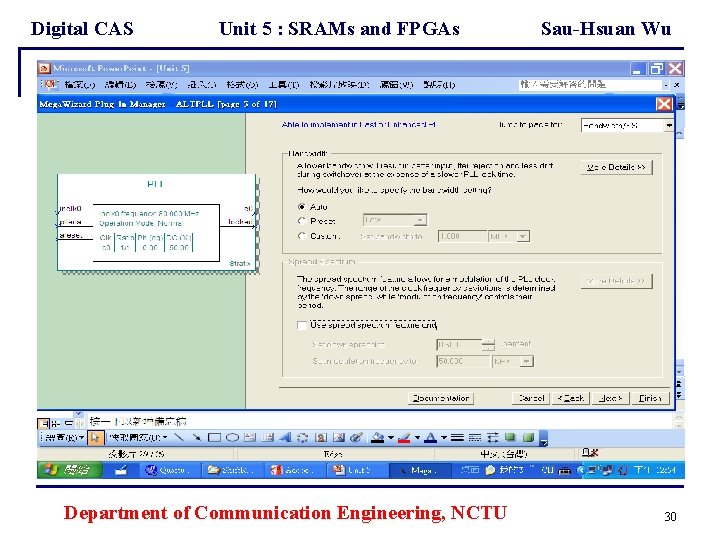Open Shadow Style options
The width and height of the screenshot is (720, 540).
pos(510,438)
